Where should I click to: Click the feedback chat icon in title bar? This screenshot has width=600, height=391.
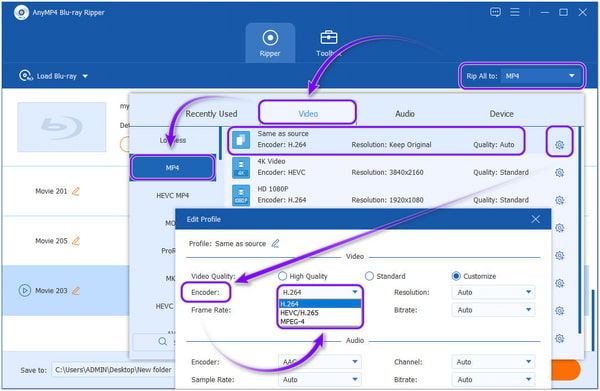coord(495,12)
